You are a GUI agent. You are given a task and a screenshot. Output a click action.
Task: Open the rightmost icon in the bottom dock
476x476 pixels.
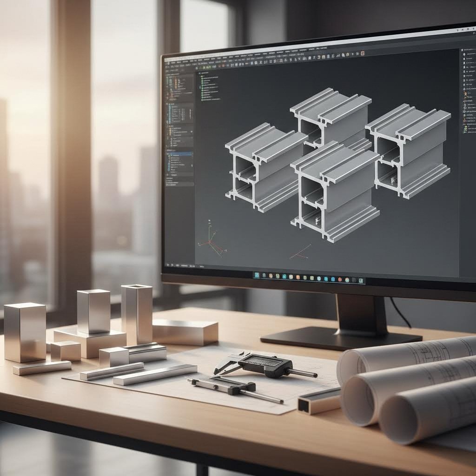click(x=361, y=280)
